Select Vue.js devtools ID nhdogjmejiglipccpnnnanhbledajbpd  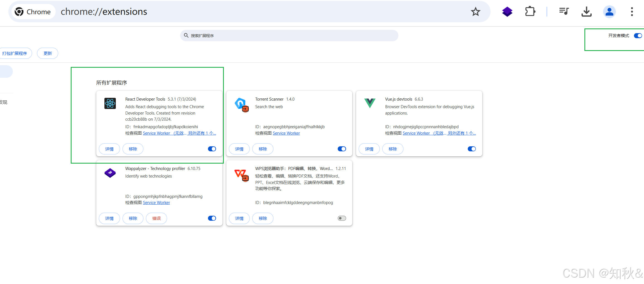pos(426,127)
